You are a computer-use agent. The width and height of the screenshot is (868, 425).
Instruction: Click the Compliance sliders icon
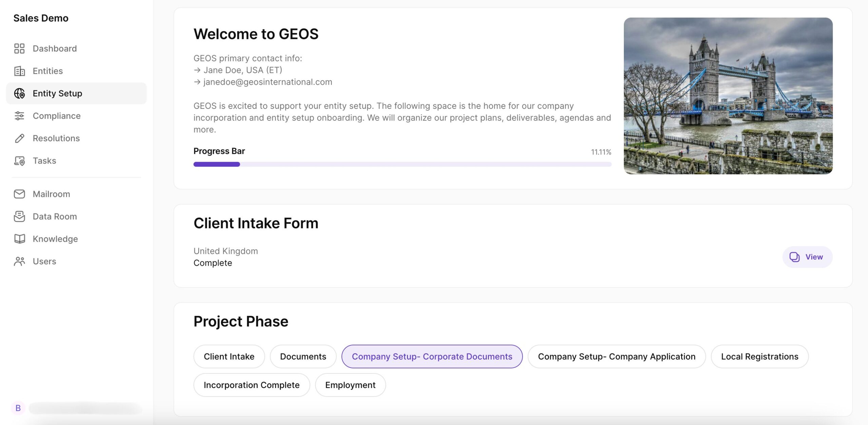19,116
